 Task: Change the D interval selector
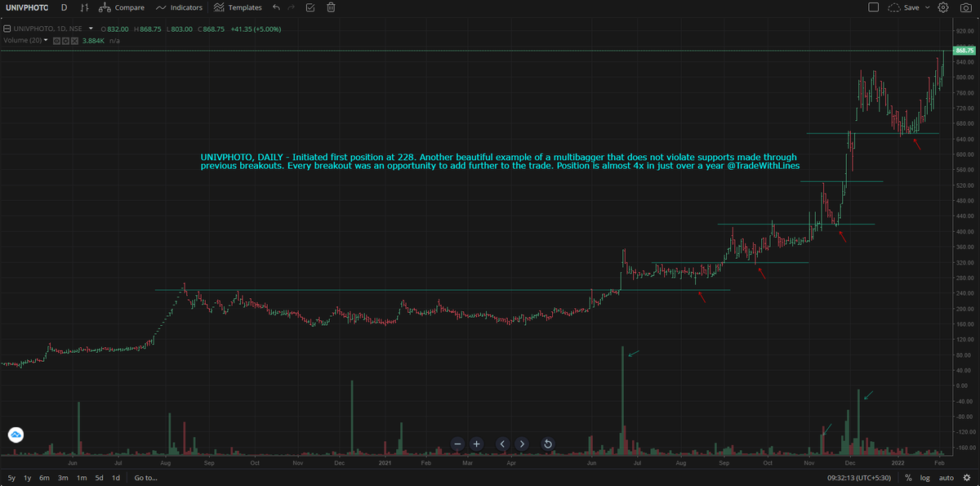point(64,7)
